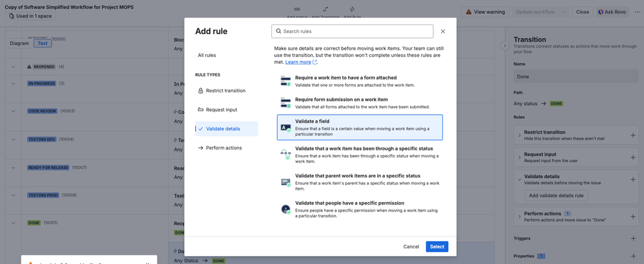Pick 'Validate that people have a specific permission' rule
Screen dimensions: 644x264
coord(360,209)
